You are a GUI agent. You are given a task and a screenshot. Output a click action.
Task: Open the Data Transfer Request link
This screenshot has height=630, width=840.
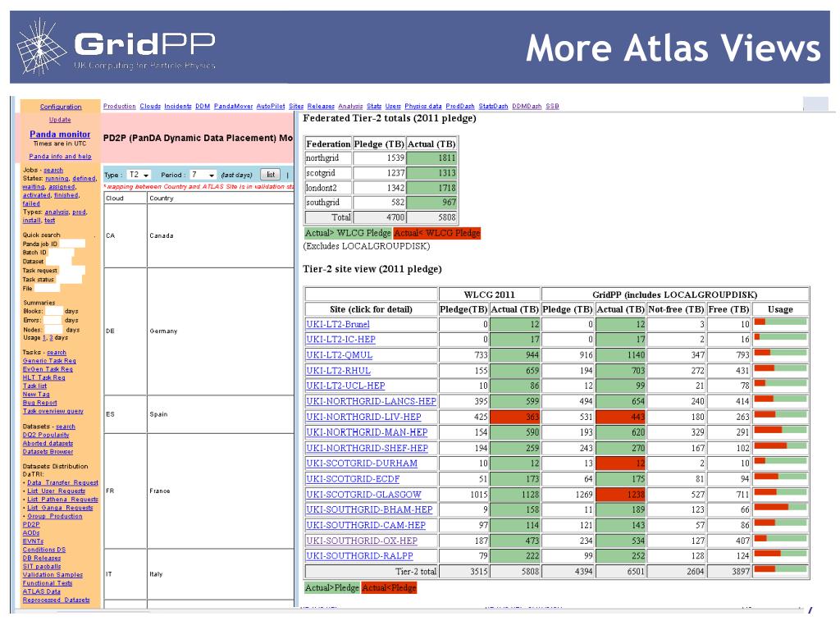tap(62, 482)
